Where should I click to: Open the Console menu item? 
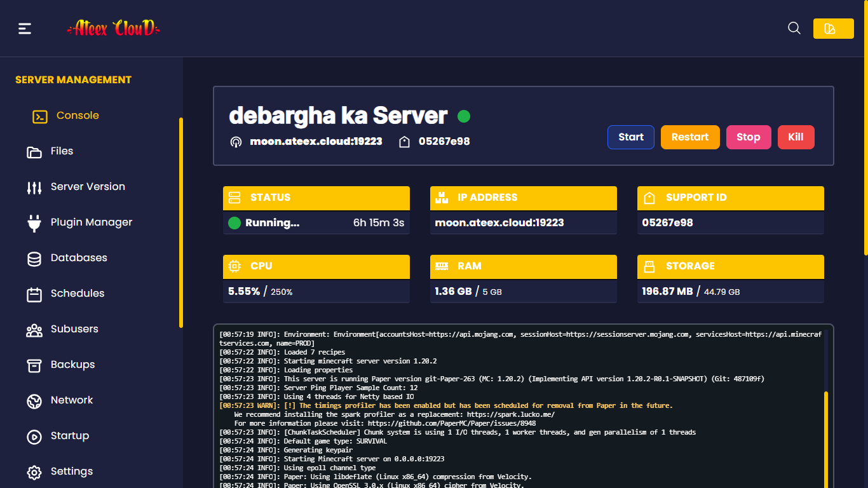[77, 116]
